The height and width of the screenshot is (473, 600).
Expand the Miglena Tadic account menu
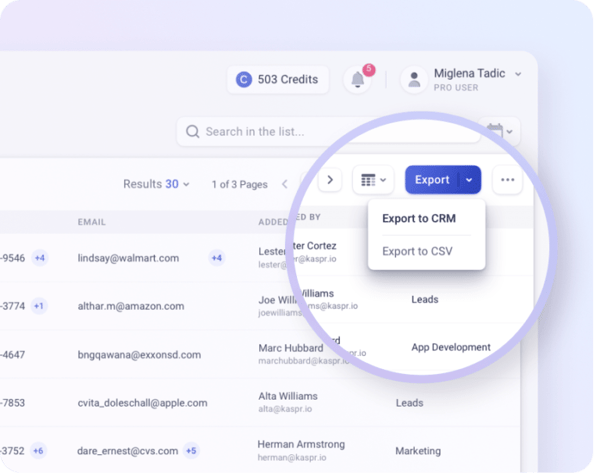click(518, 74)
